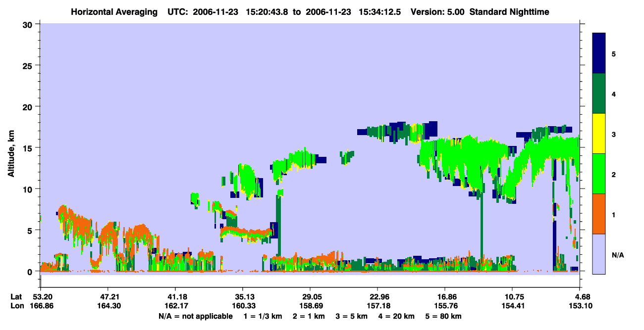Click the latitude value 47.21
644x330 pixels.
click(107, 297)
